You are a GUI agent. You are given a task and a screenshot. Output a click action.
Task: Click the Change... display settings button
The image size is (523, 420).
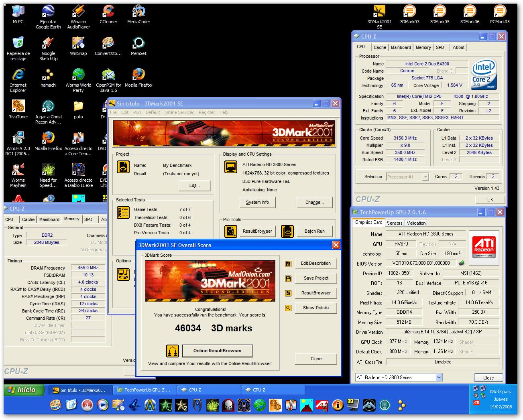tap(314, 202)
